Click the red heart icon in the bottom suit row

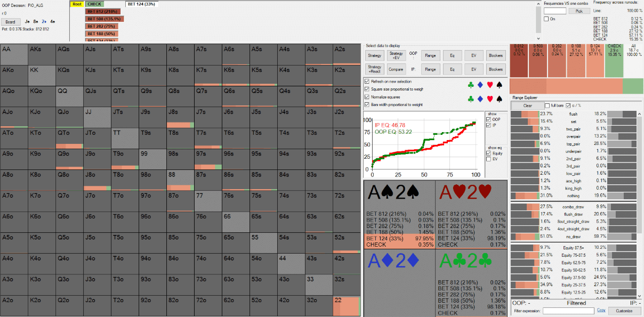(x=490, y=99)
